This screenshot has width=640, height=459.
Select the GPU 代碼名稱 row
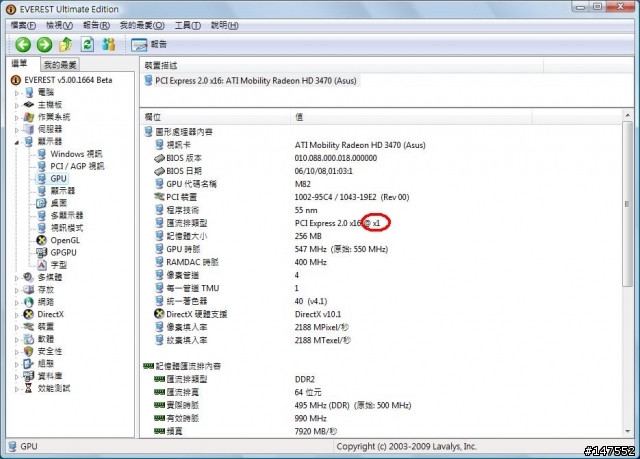click(x=233, y=184)
